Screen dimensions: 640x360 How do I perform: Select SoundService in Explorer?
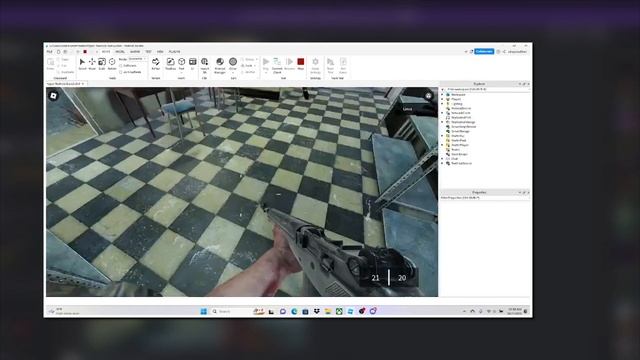[459, 154]
